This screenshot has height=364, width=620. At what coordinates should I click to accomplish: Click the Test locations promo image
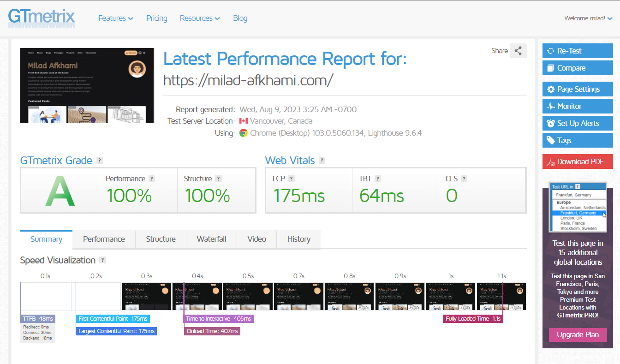578,207
